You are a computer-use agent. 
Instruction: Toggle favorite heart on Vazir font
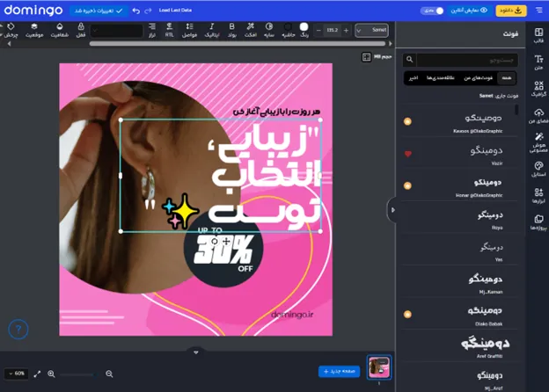click(x=407, y=154)
